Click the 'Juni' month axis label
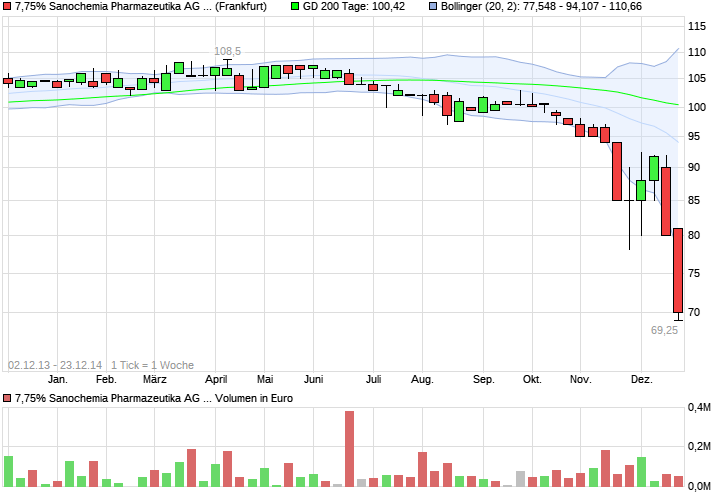Viewport: 726px width, 496px height. (x=313, y=380)
